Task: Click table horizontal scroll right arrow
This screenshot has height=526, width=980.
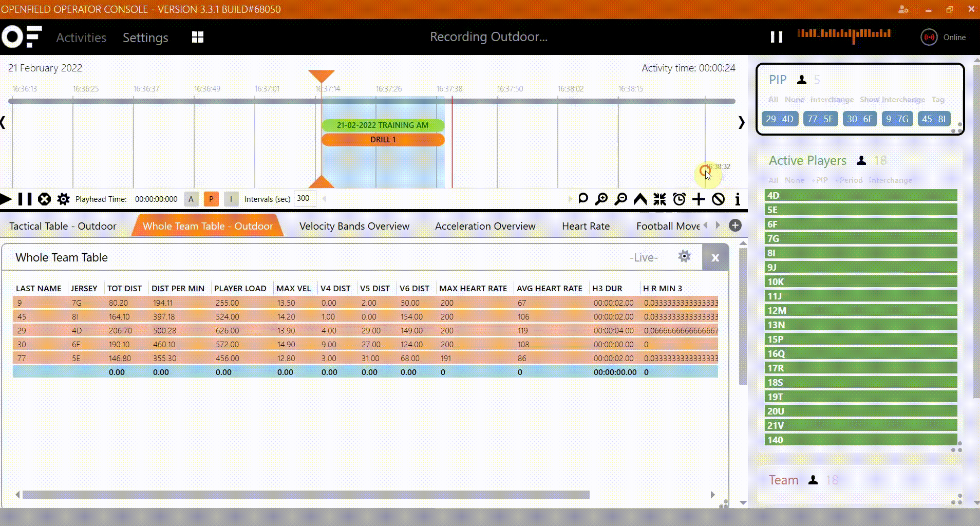Action: tap(712, 495)
